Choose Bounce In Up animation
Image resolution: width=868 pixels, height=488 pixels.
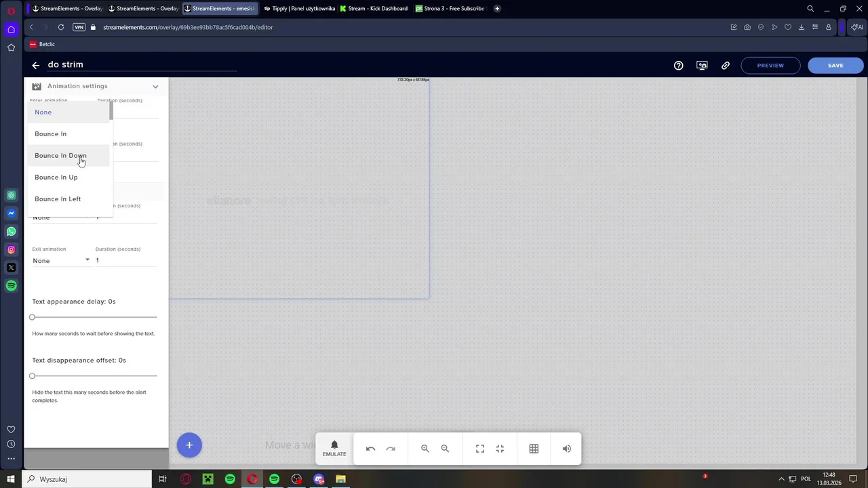tap(68, 177)
